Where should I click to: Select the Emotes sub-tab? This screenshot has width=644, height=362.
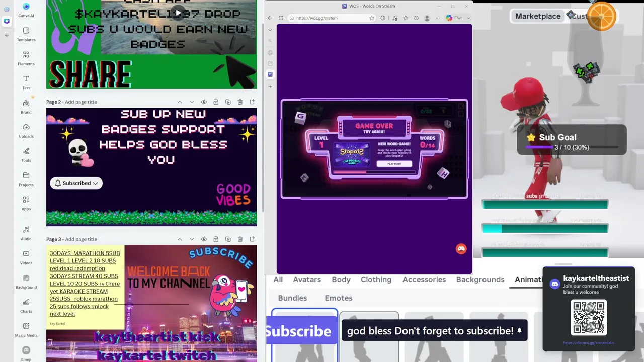click(339, 298)
